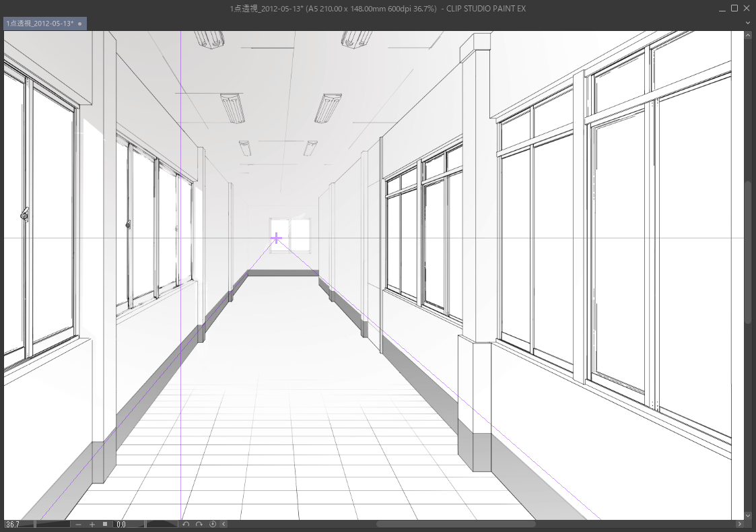Click the left scroll arrow on horizontal scrollbar
Viewport: 756px width, 532px height.
click(224, 524)
